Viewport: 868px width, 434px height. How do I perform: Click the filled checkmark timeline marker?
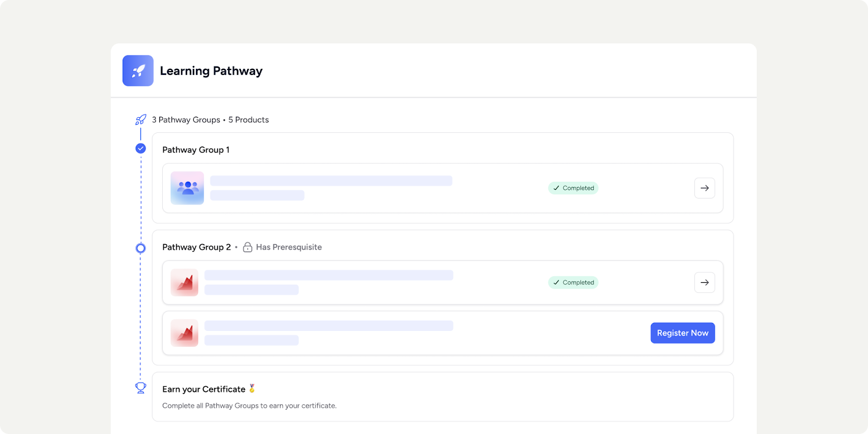point(141,149)
